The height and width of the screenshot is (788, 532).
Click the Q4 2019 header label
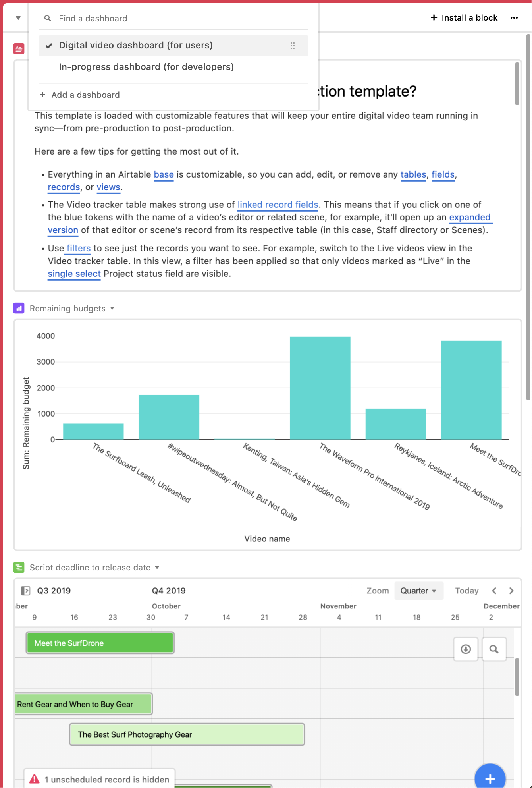(x=169, y=591)
